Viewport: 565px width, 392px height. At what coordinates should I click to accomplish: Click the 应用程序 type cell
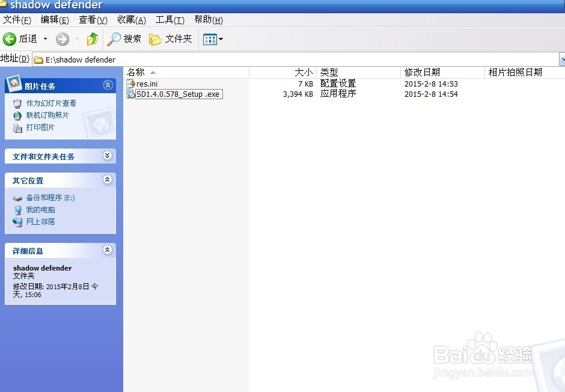tap(338, 94)
